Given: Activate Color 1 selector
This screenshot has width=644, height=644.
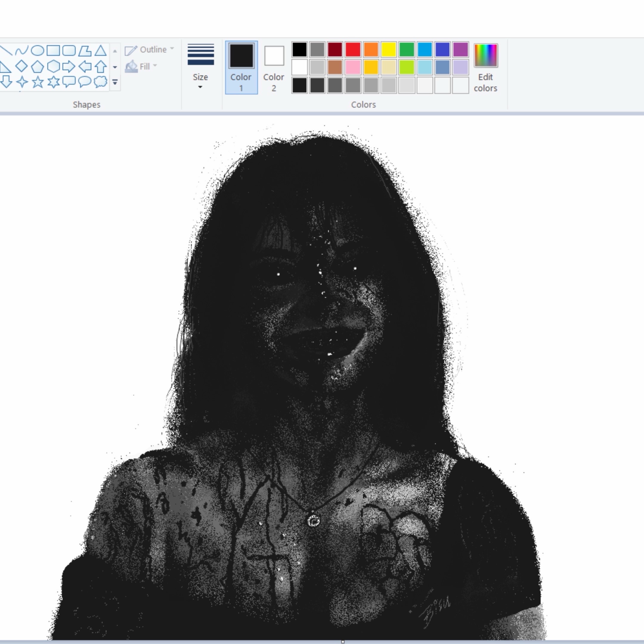Looking at the screenshot, I should [x=241, y=68].
